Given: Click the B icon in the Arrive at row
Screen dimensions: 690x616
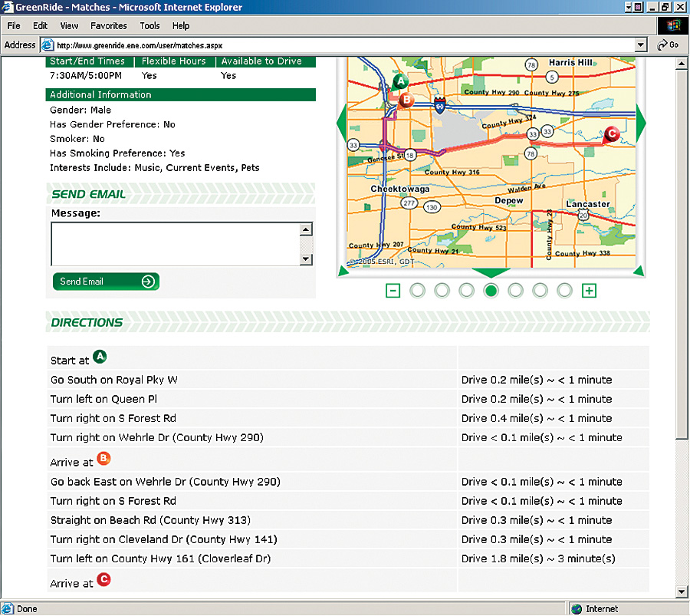Looking at the screenshot, I should (103, 459).
